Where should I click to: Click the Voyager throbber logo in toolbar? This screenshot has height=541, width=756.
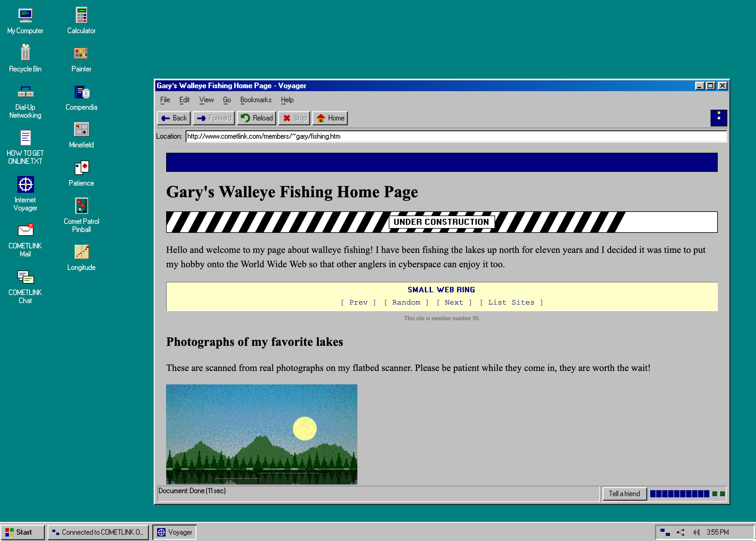click(x=719, y=118)
